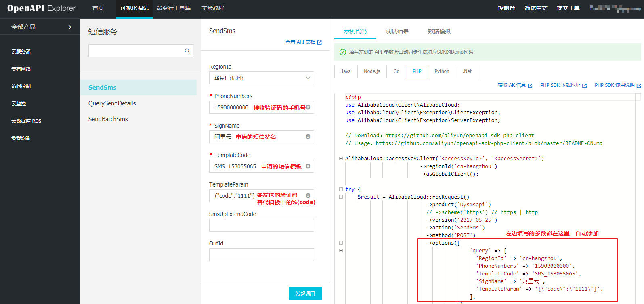Select the Java language tab
Screen dimensions: 644x304
pyautogui.click(x=346, y=71)
